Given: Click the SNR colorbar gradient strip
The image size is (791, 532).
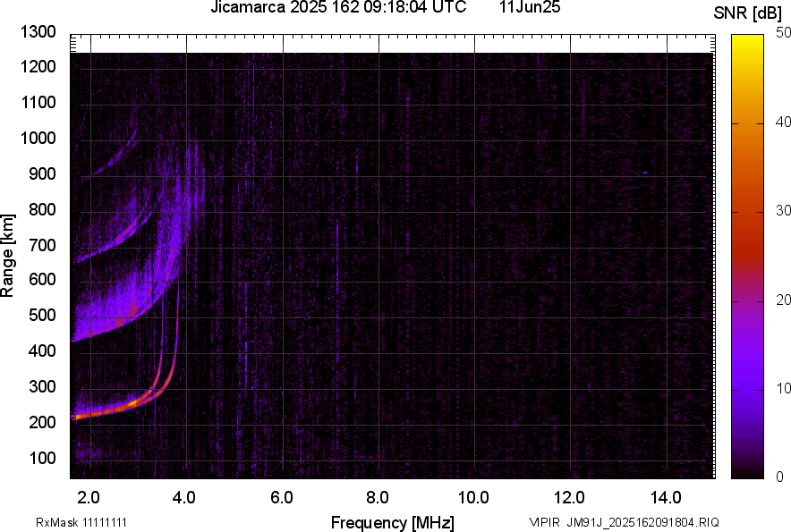Looking at the screenshot, I should [x=748, y=257].
